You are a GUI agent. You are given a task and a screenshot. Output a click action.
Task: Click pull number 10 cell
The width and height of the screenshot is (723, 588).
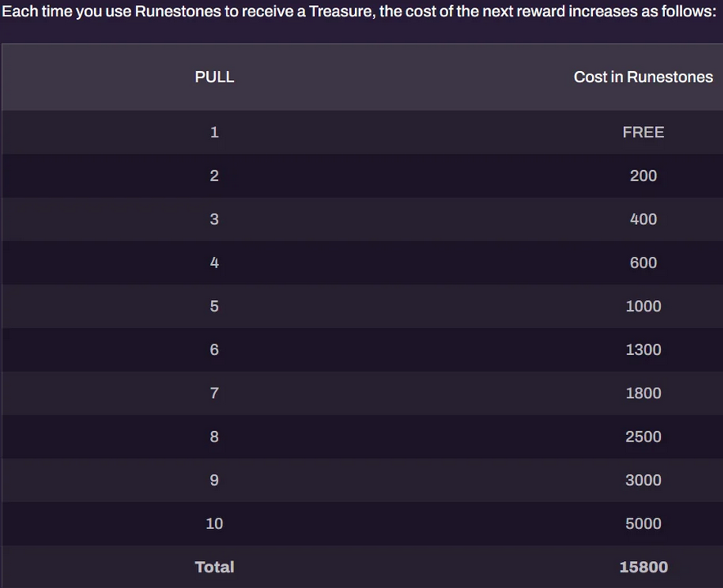(214, 523)
